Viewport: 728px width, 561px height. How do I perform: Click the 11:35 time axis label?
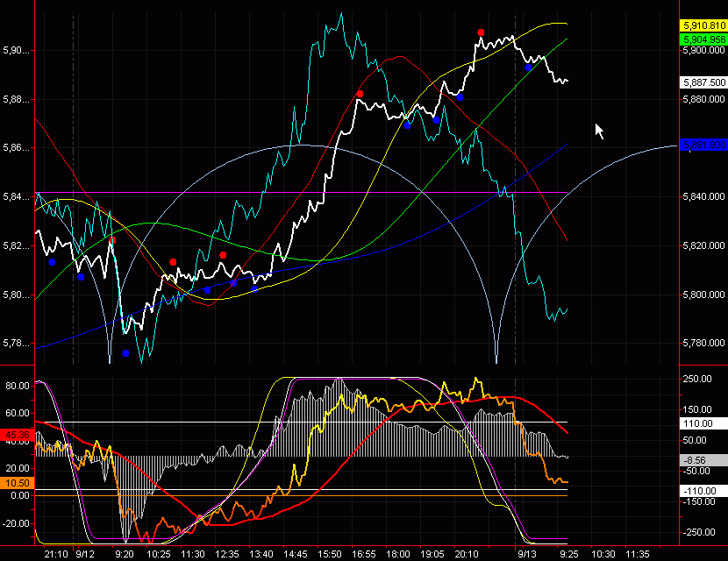pyautogui.click(x=638, y=555)
